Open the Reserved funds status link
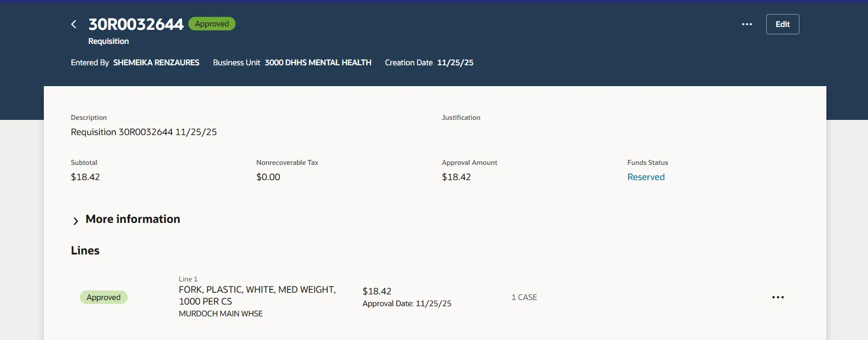The height and width of the screenshot is (340, 868). click(645, 177)
